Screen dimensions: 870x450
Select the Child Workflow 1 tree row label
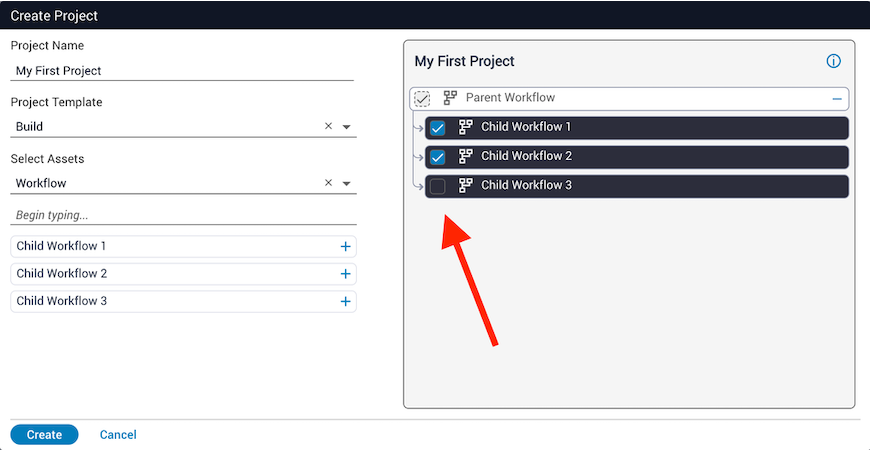click(526, 127)
